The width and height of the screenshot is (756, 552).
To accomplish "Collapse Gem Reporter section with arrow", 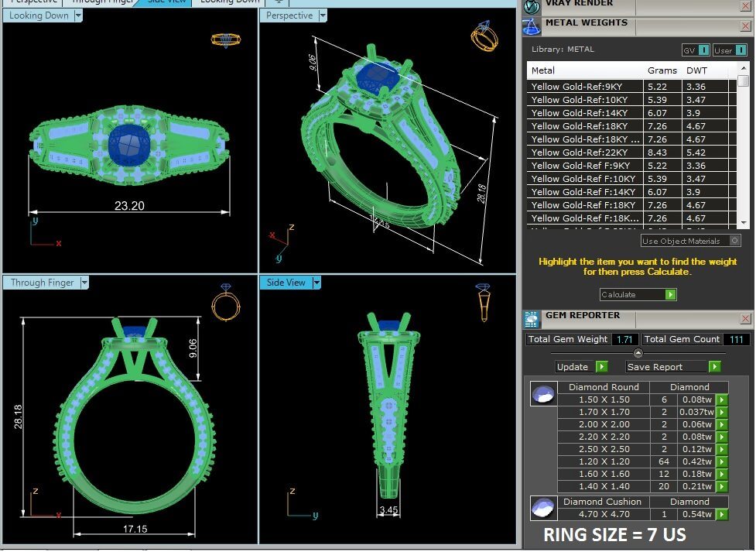I will [x=638, y=353].
